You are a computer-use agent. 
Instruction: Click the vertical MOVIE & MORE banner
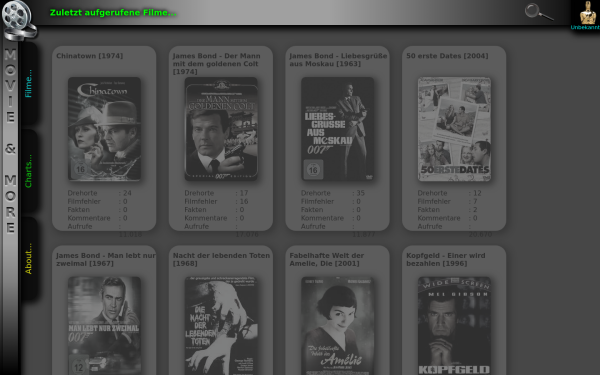tap(10, 141)
